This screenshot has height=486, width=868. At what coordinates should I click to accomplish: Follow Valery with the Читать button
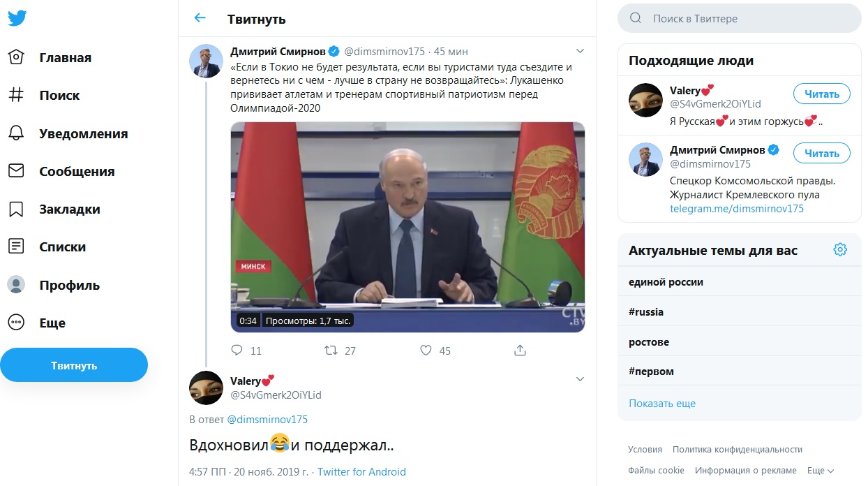point(821,94)
